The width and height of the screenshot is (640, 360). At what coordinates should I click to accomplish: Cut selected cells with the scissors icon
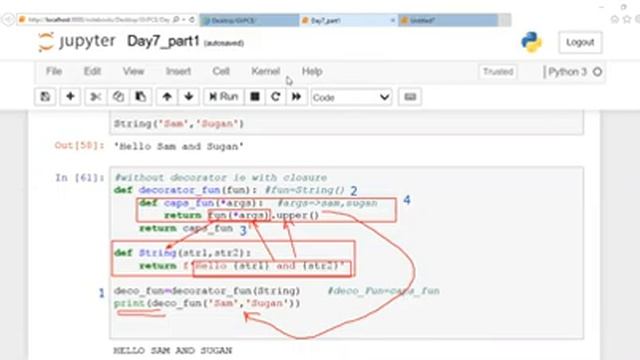click(x=96, y=97)
